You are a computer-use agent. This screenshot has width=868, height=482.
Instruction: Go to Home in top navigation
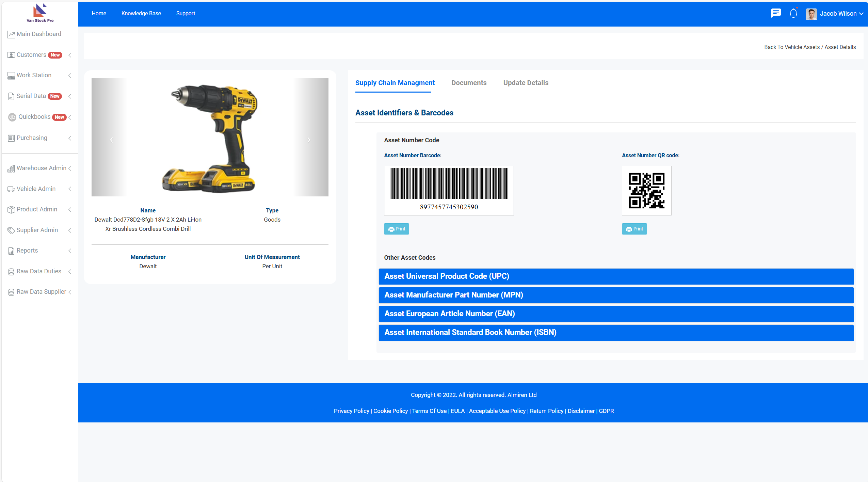99,14
